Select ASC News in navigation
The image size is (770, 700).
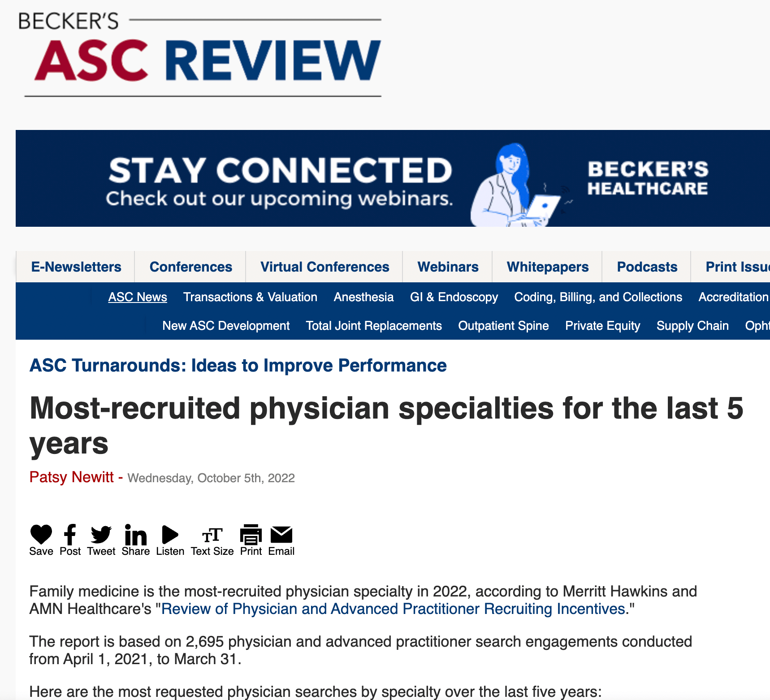click(x=138, y=297)
